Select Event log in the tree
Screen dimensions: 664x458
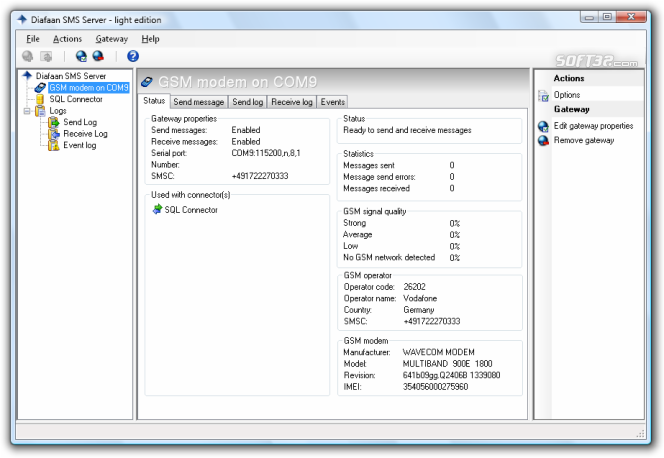pos(80,145)
